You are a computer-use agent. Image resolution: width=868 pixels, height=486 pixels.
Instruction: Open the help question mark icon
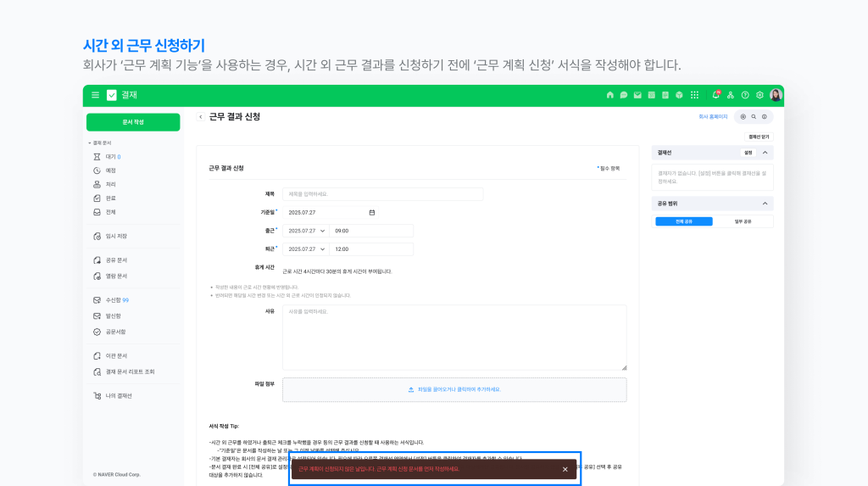point(745,95)
